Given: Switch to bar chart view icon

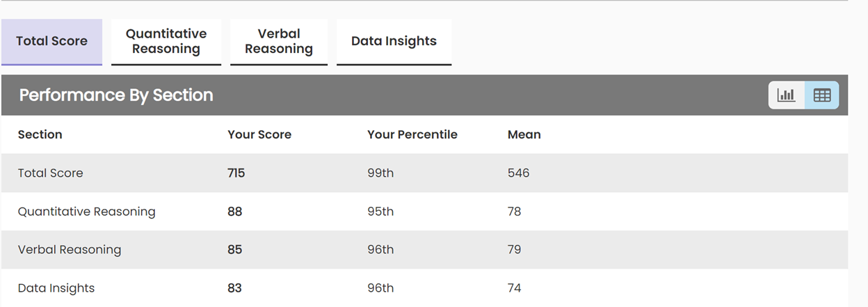Looking at the screenshot, I should point(787,95).
